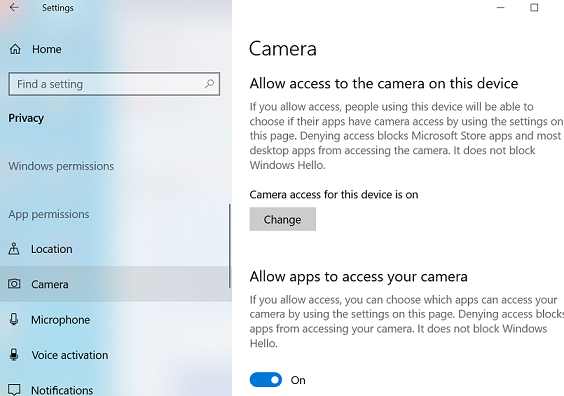Click 'Allow access to the camera on this device'
This screenshot has height=396, width=564.
point(384,83)
